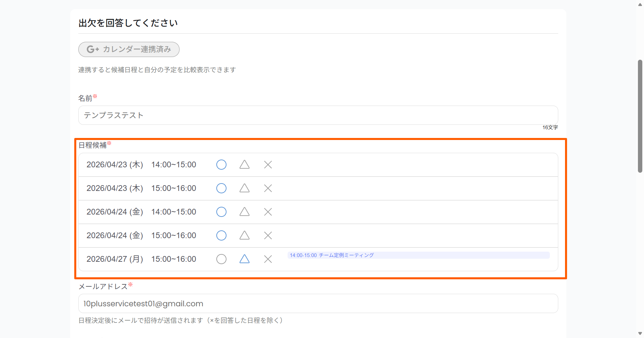This screenshot has height=338, width=644.
Task: Click the カレンダー連携済み button
Action: point(129,49)
